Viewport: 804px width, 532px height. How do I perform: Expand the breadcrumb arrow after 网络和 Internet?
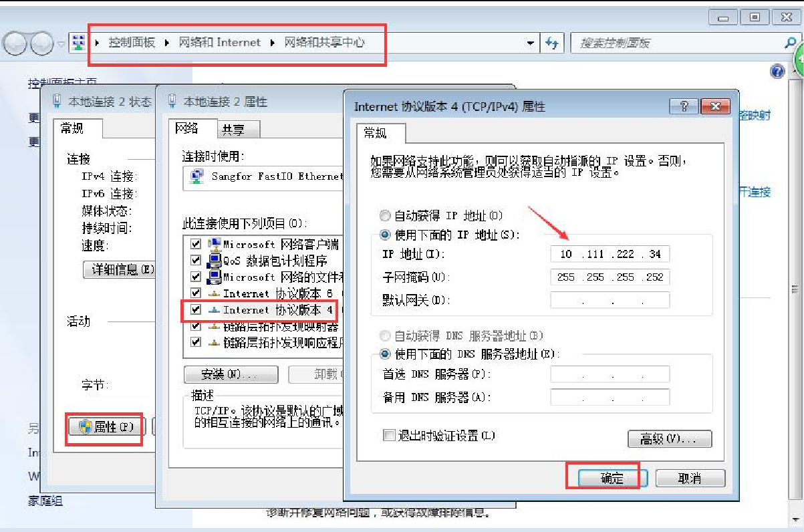273,43
